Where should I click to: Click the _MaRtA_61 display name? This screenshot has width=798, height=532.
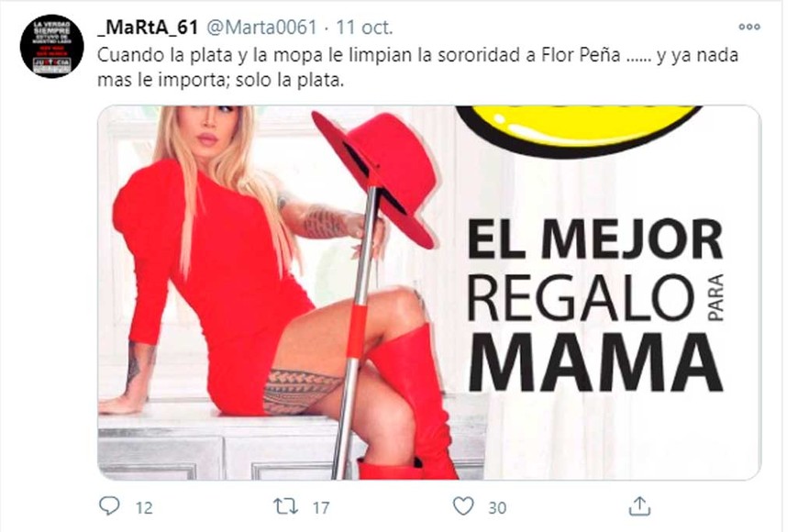pyautogui.click(x=148, y=27)
